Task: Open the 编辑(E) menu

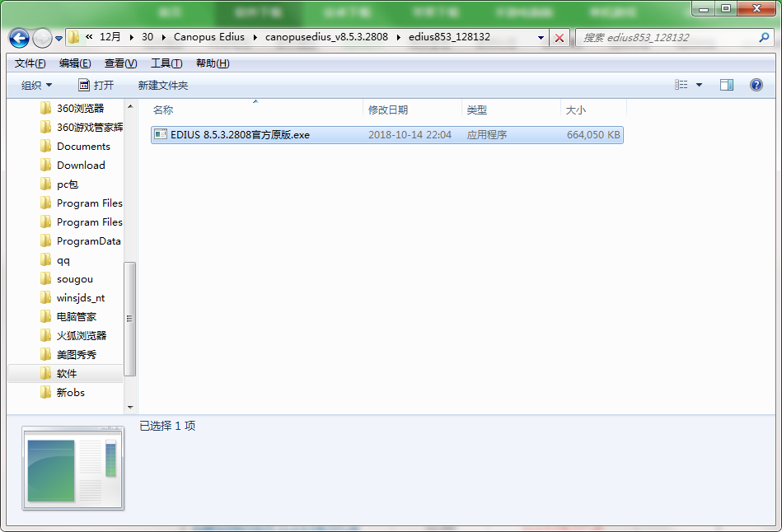Action: tap(75, 63)
